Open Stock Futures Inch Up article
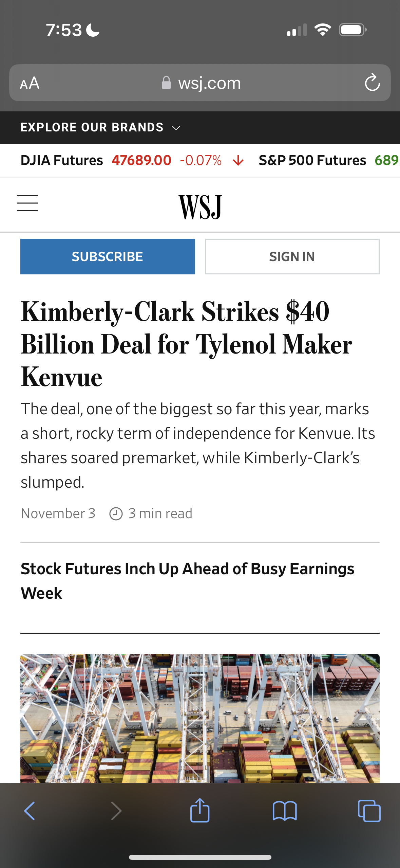 pos(187,581)
